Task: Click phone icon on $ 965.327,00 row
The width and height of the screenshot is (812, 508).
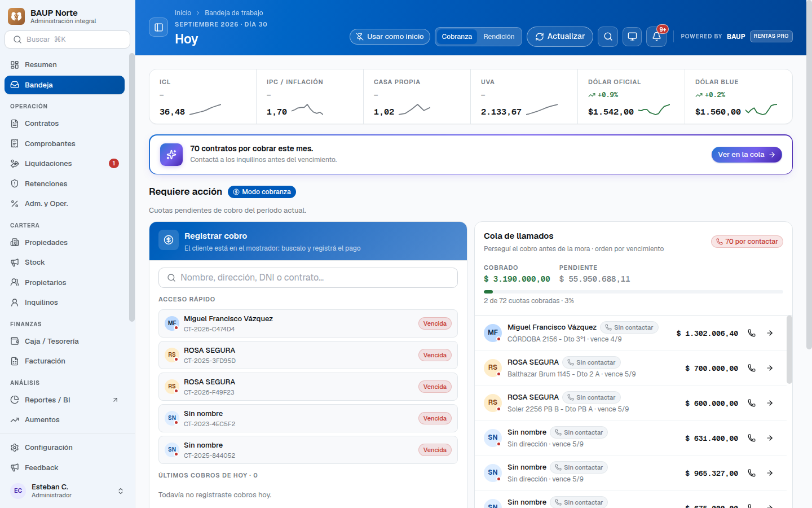Action: click(x=752, y=473)
